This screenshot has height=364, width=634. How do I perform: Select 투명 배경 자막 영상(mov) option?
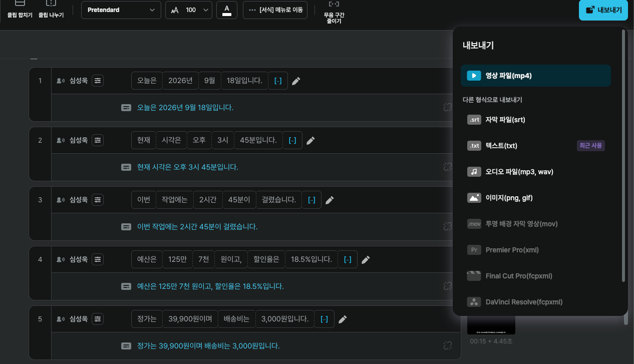click(x=536, y=224)
